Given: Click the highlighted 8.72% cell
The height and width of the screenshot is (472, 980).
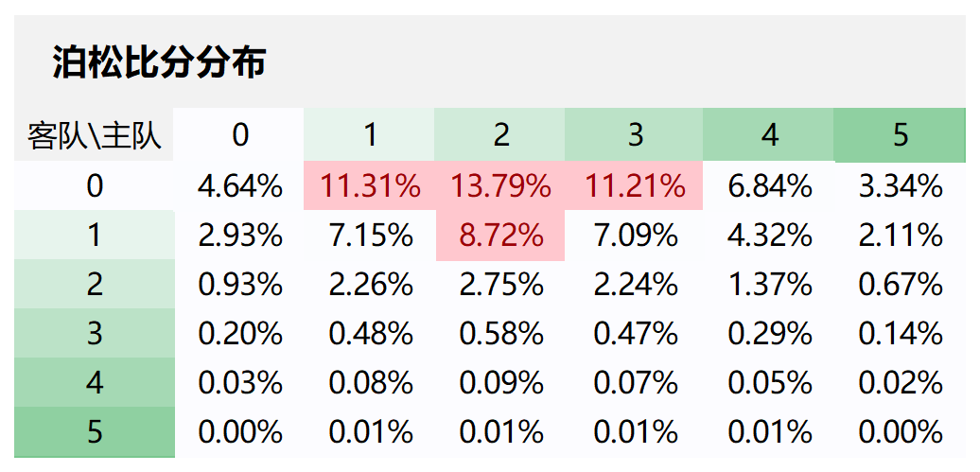Looking at the screenshot, I should 500,236.
